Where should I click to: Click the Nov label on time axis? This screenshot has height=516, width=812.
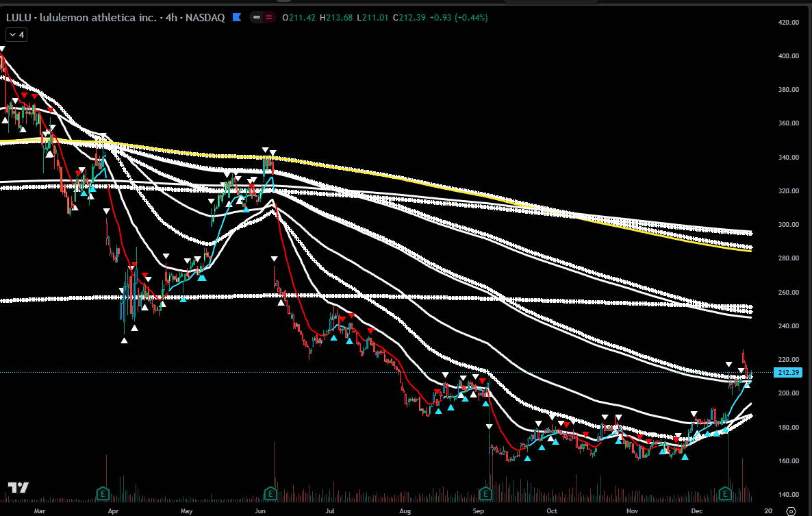633,511
